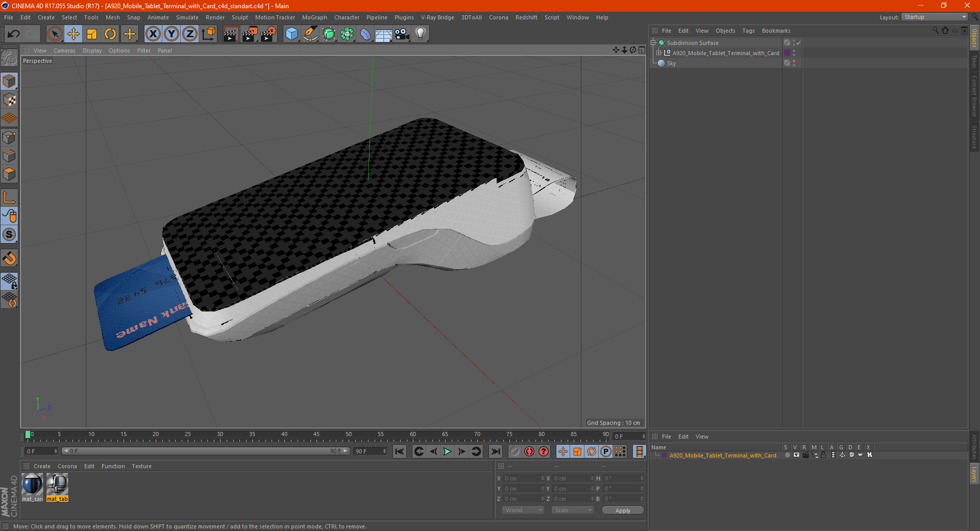Image resolution: width=980 pixels, height=531 pixels.
Task: Toggle X axis lock
Action: coord(153,34)
